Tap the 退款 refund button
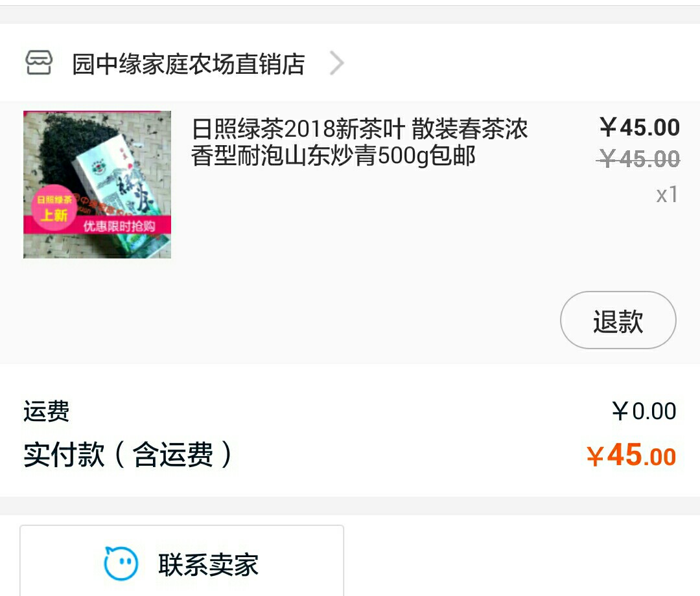The height and width of the screenshot is (596, 700). pos(618,320)
